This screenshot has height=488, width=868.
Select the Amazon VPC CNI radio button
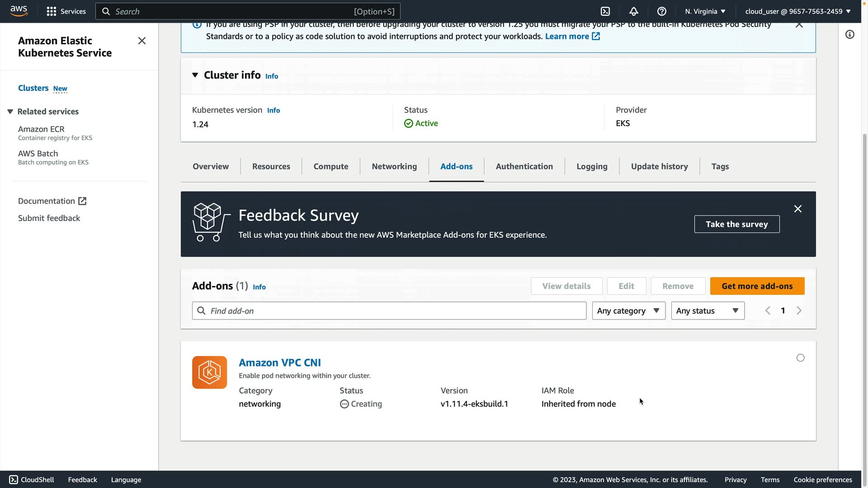800,358
